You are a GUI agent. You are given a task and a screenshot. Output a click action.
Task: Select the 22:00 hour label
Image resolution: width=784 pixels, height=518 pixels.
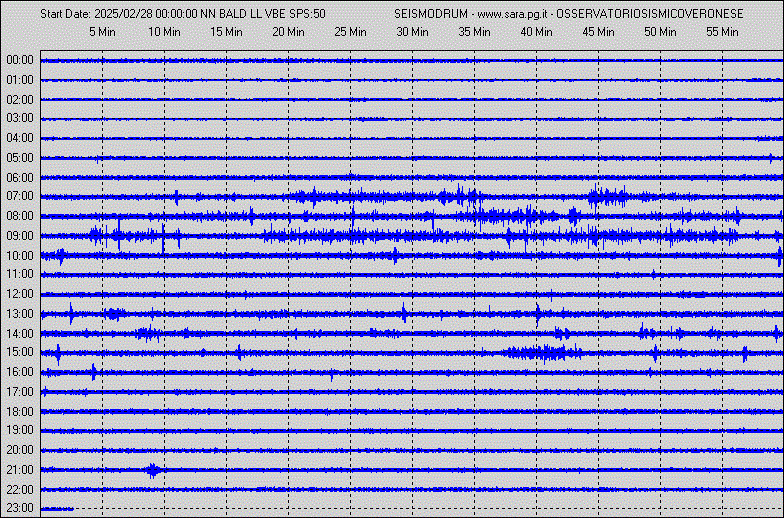click(x=20, y=490)
